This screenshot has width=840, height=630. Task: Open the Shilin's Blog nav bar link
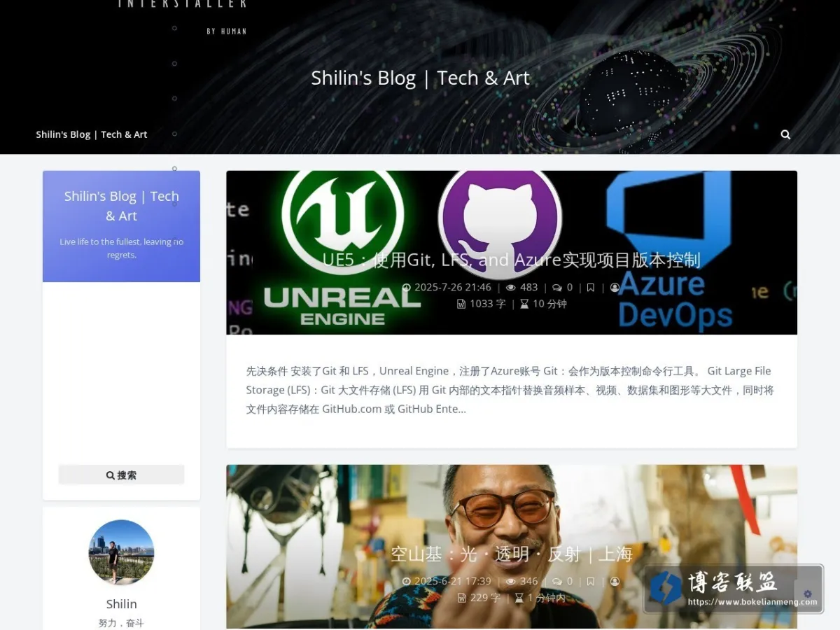pyautogui.click(x=92, y=134)
